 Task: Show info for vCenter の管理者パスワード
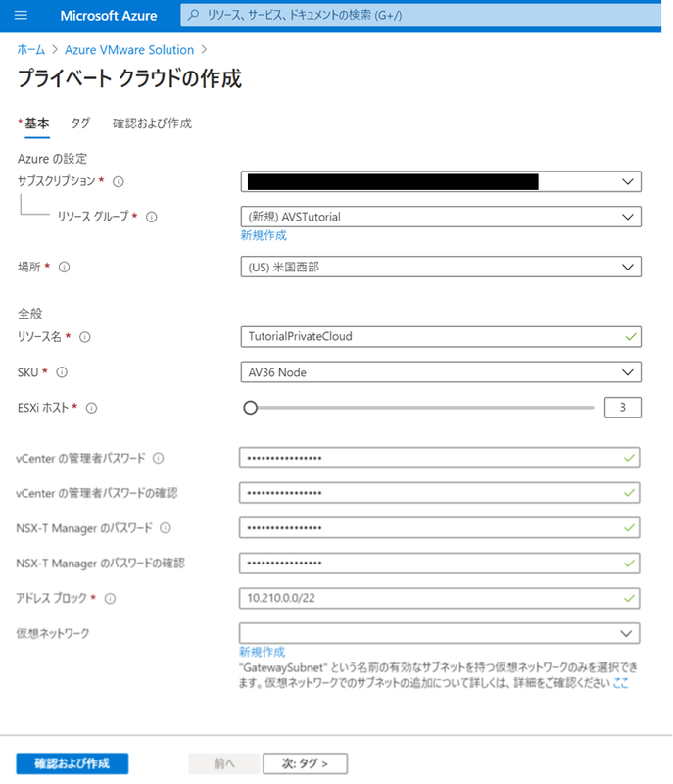point(159,458)
